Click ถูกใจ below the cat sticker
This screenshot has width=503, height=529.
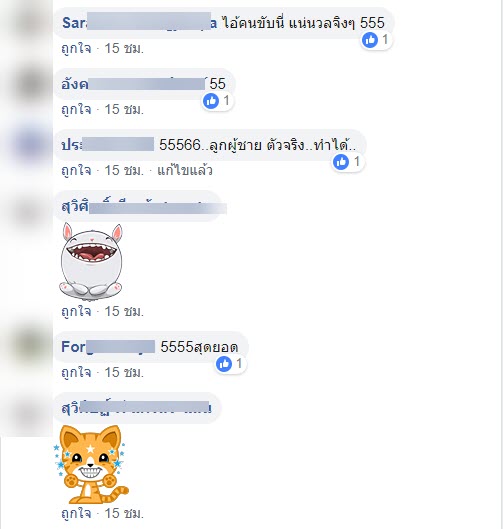coord(76,513)
